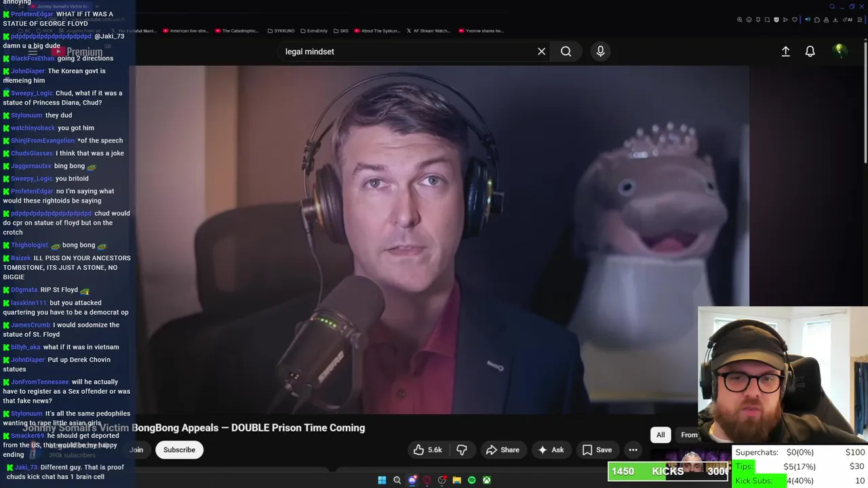Click the Tips goal progress bar

tap(800, 466)
